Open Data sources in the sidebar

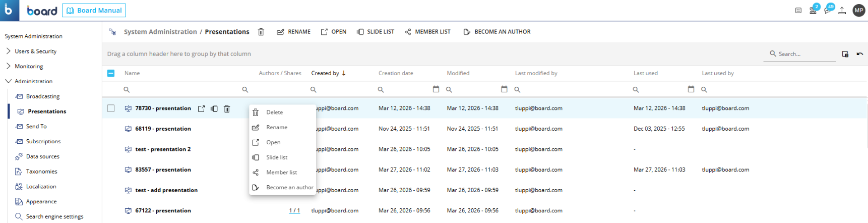pos(43,156)
